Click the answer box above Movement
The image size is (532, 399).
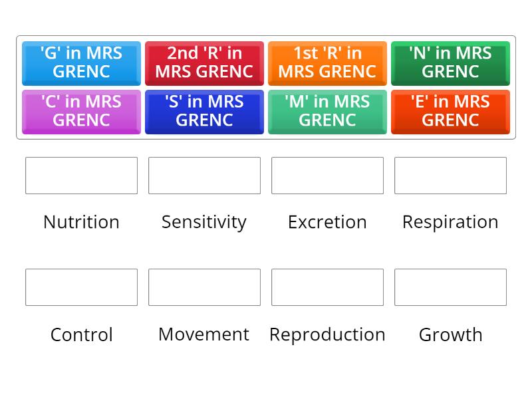(204, 287)
